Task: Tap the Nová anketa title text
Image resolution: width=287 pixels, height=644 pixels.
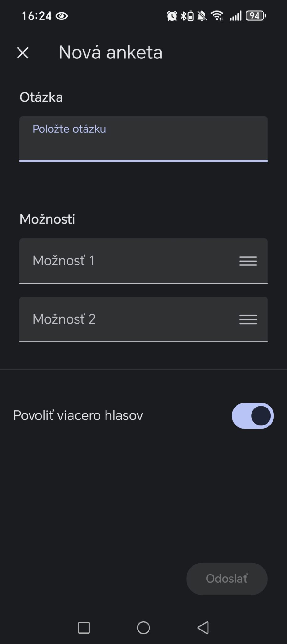Action: (x=111, y=52)
